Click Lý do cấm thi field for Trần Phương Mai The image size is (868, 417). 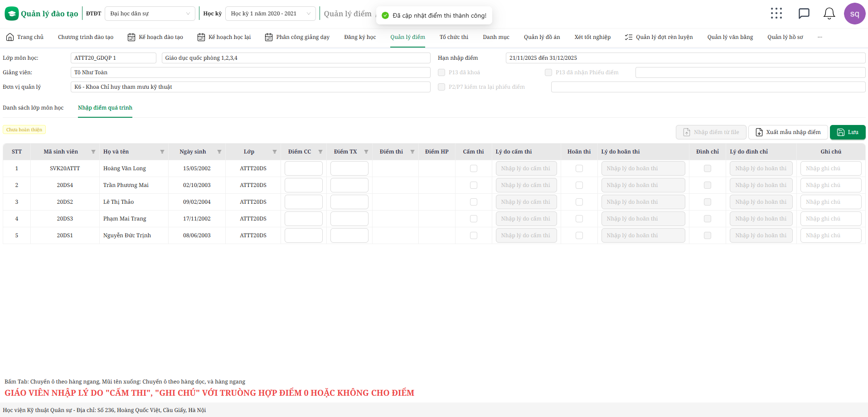coord(526,185)
